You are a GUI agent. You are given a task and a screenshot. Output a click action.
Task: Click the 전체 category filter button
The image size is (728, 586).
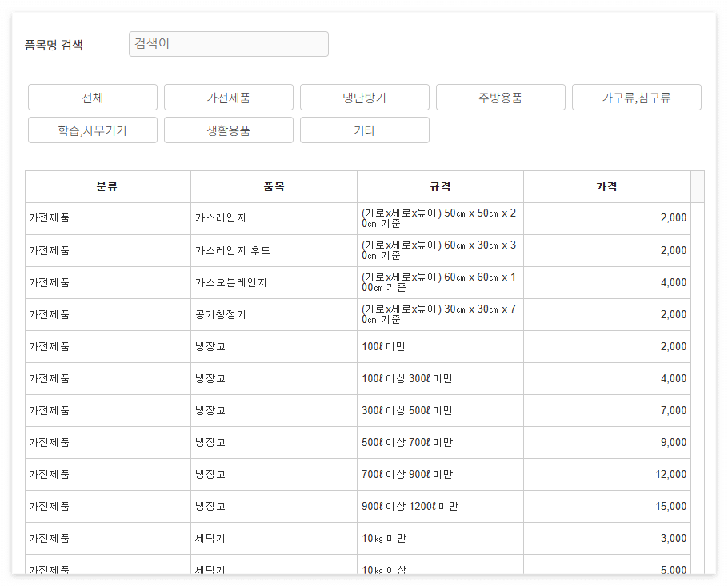point(92,97)
